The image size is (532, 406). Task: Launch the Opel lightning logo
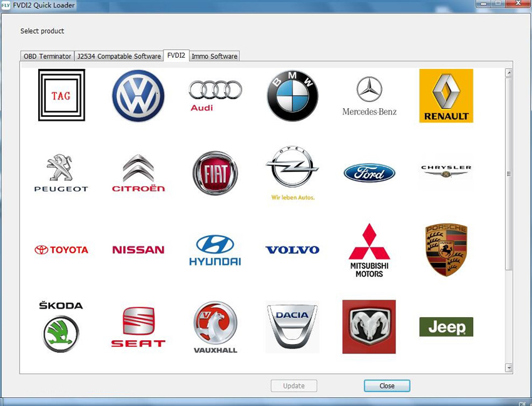[x=292, y=173]
